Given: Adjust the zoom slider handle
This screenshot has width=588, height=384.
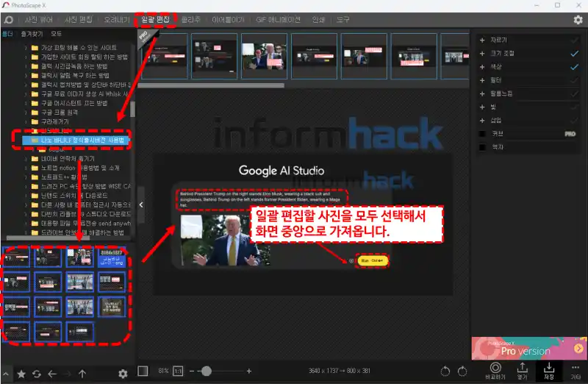Looking at the screenshot, I should 207,371.
